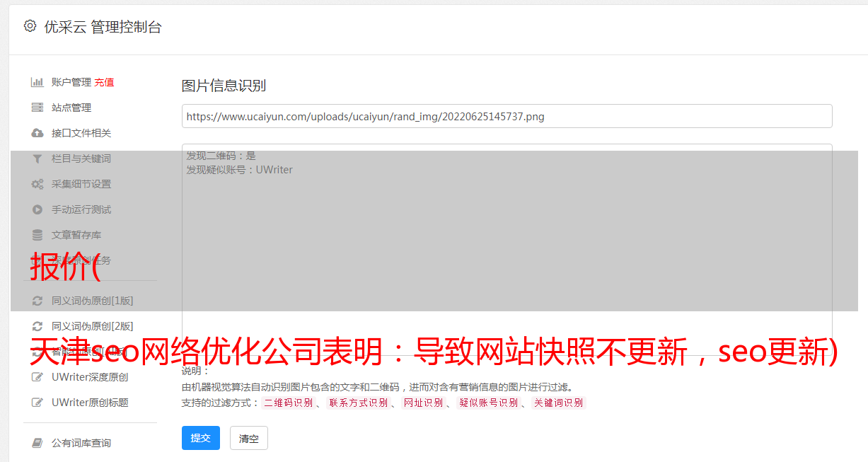Click the database icon for 文章暂存库
This screenshot has width=868, height=462.
[37, 235]
